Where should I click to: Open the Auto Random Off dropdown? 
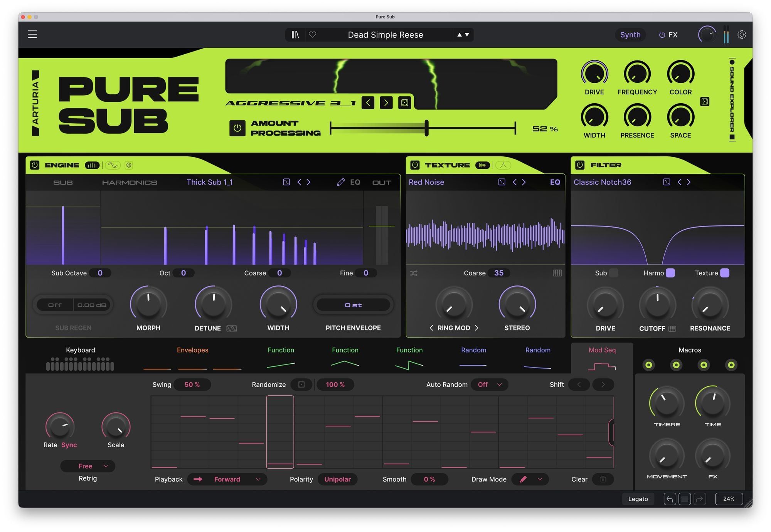pyautogui.click(x=490, y=384)
